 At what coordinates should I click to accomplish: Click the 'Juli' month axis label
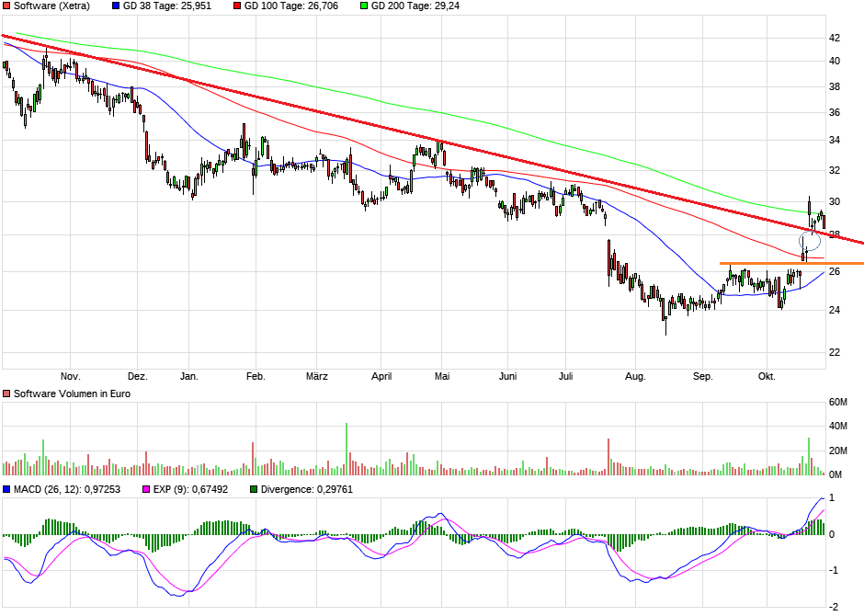[566, 376]
